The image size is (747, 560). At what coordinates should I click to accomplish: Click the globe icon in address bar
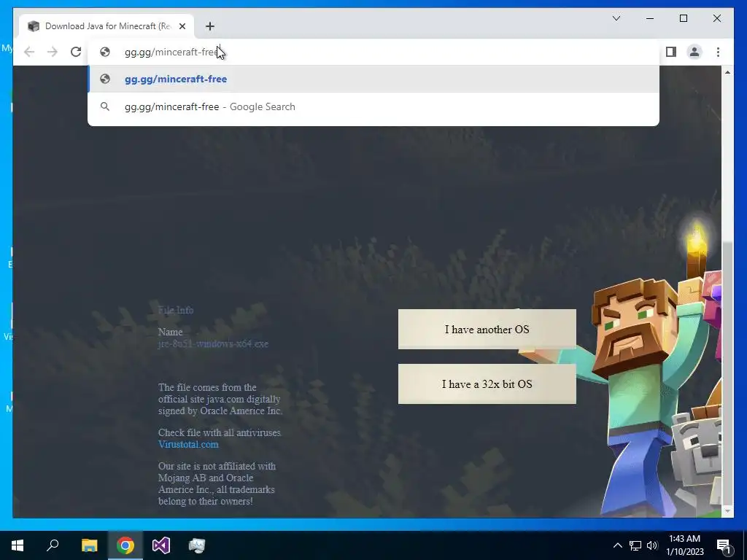pos(105,52)
